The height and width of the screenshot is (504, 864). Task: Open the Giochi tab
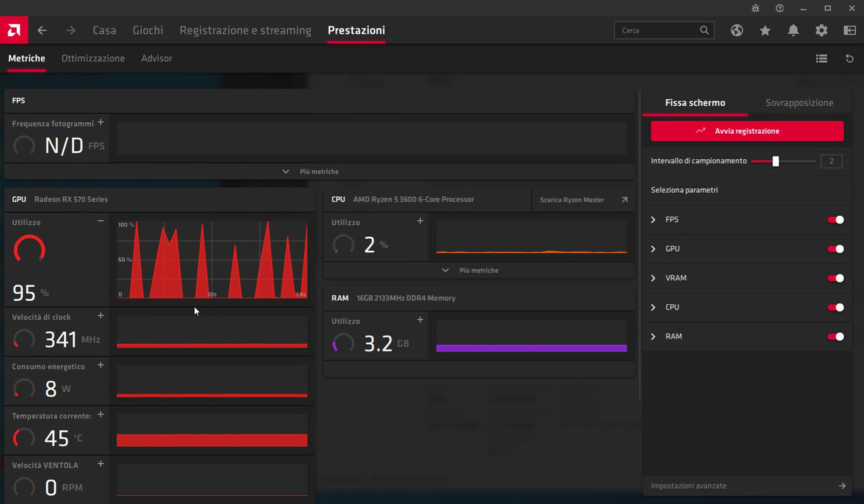pyautogui.click(x=148, y=30)
